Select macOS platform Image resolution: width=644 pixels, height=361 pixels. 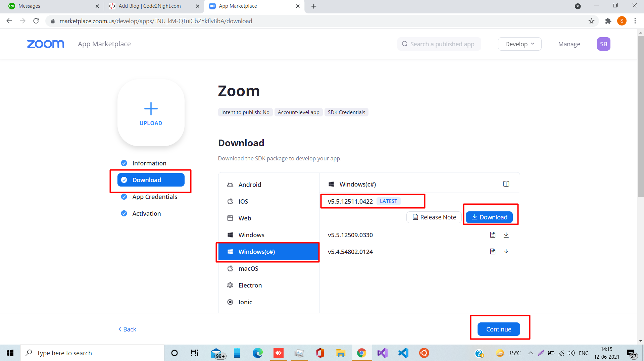coord(268,268)
